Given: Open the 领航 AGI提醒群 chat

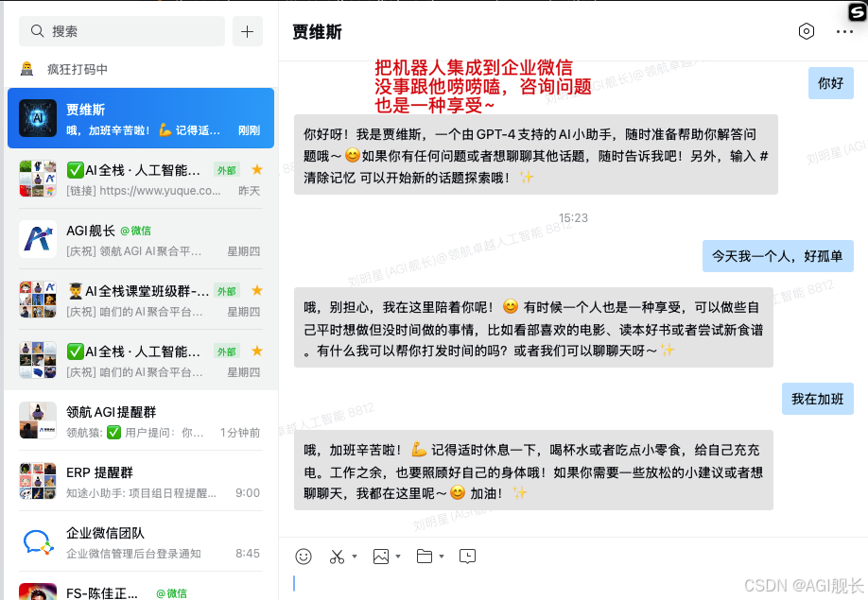Looking at the screenshot, I should [x=141, y=420].
